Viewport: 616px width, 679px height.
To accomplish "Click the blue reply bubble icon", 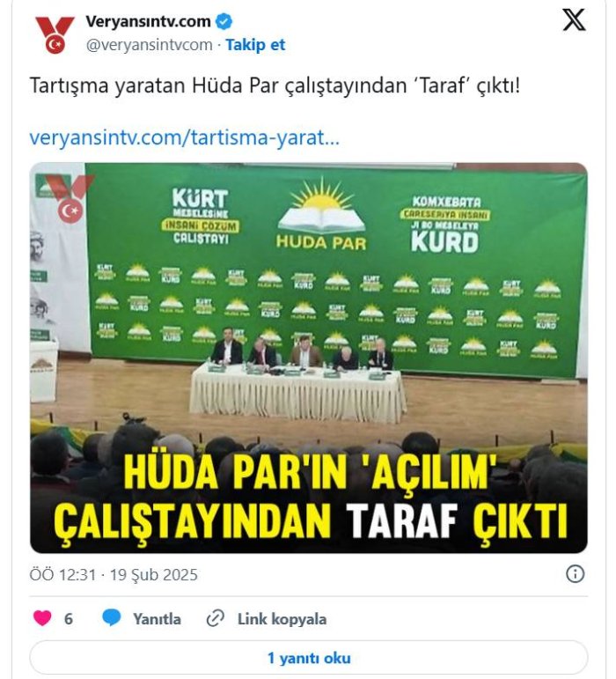I will 112,617.
